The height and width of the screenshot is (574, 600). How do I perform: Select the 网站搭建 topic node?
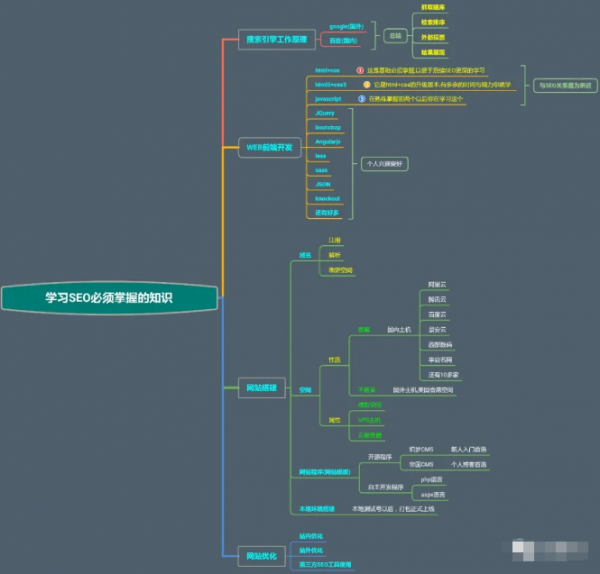pos(263,388)
